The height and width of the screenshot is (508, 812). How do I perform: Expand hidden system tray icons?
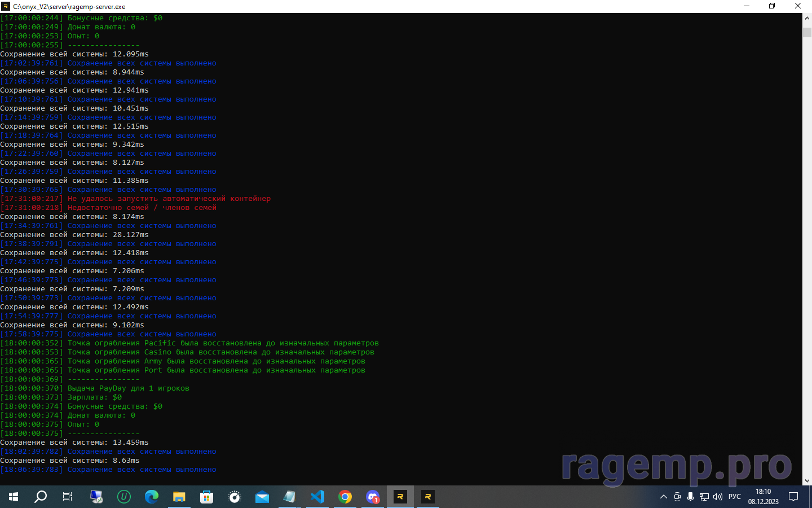pos(664,497)
